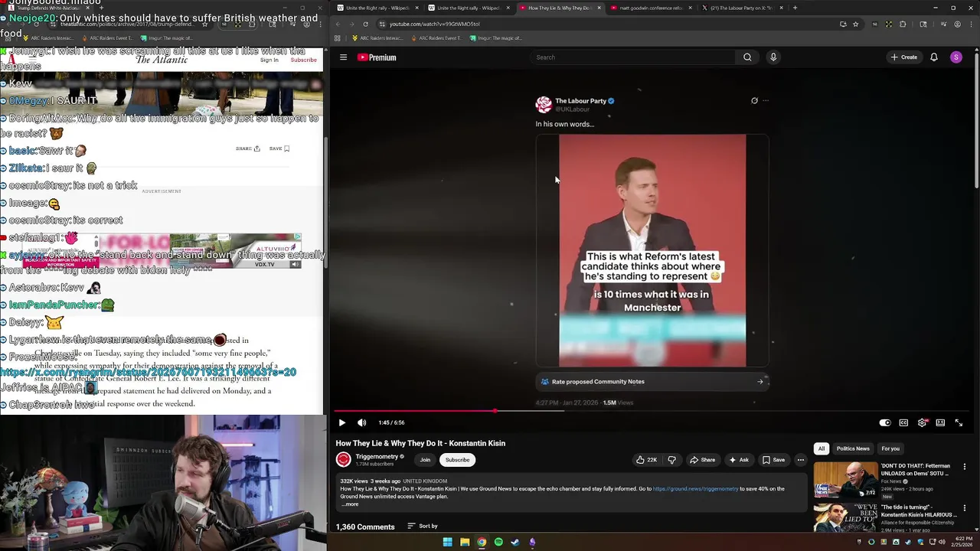Open Chrome profile avatar in toolbar

point(957,24)
